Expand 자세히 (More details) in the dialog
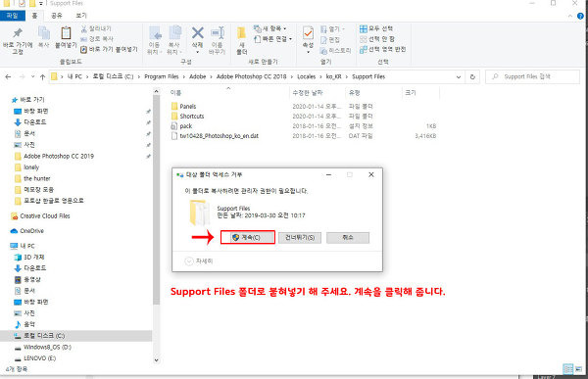The image size is (588, 379). click(199, 261)
